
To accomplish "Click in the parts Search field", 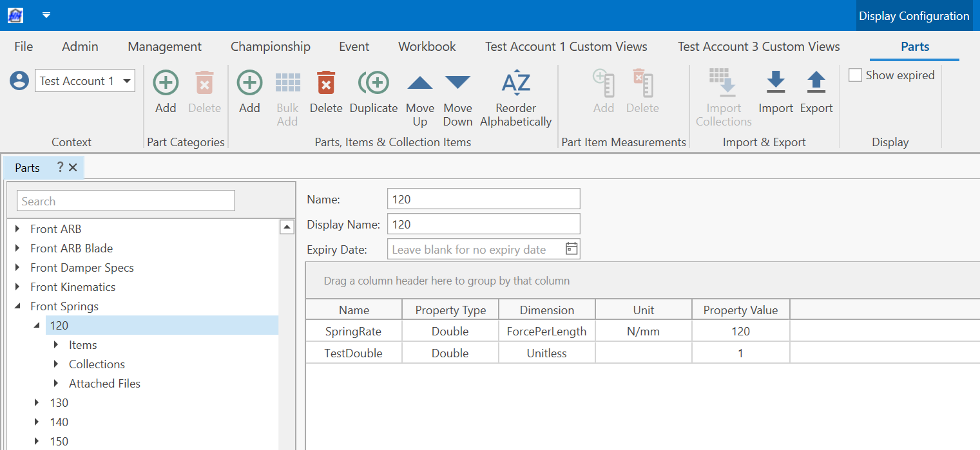I will 126,201.
